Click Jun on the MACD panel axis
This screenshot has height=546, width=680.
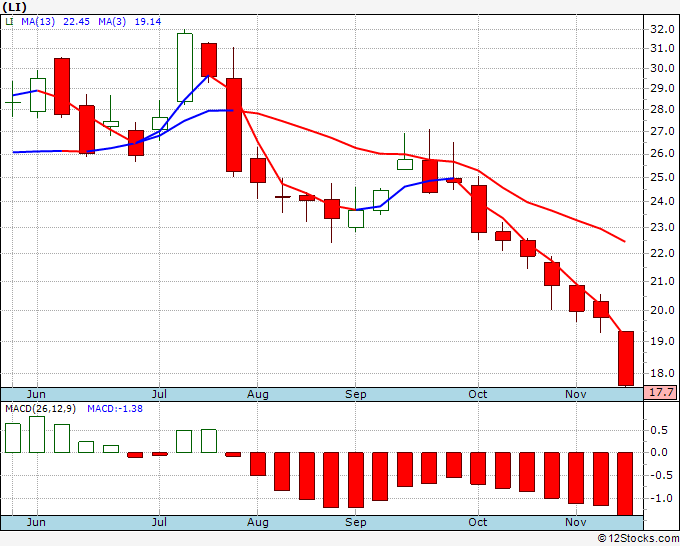[x=36, y=522]
